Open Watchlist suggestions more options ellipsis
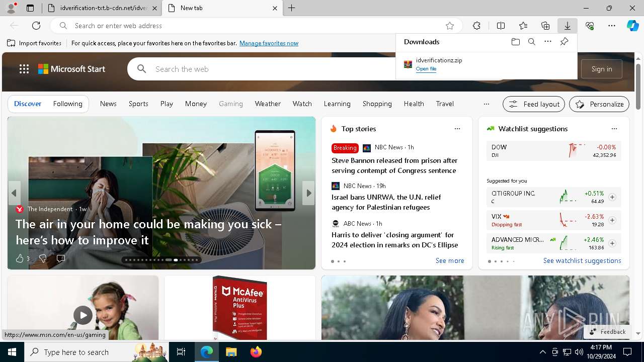 pos(614,129)
